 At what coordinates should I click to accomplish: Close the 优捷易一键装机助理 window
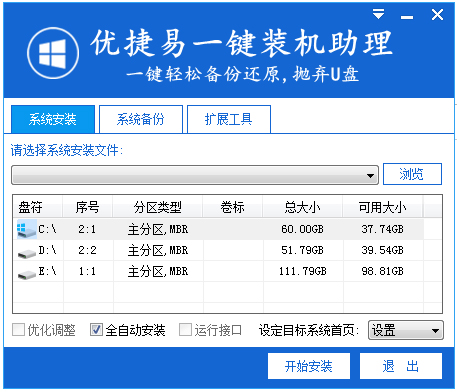point(437,15)
